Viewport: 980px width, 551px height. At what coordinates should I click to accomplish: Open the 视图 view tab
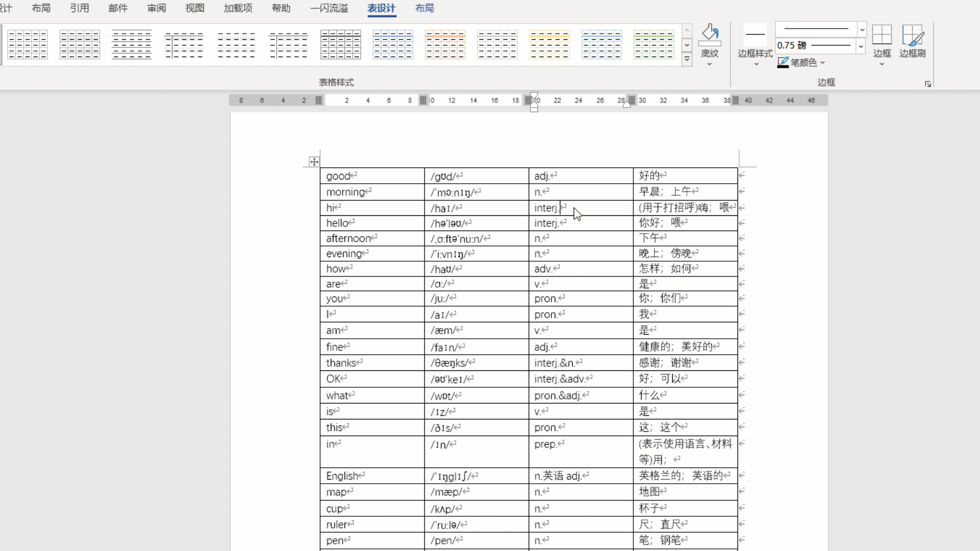[x=194, y=8]
